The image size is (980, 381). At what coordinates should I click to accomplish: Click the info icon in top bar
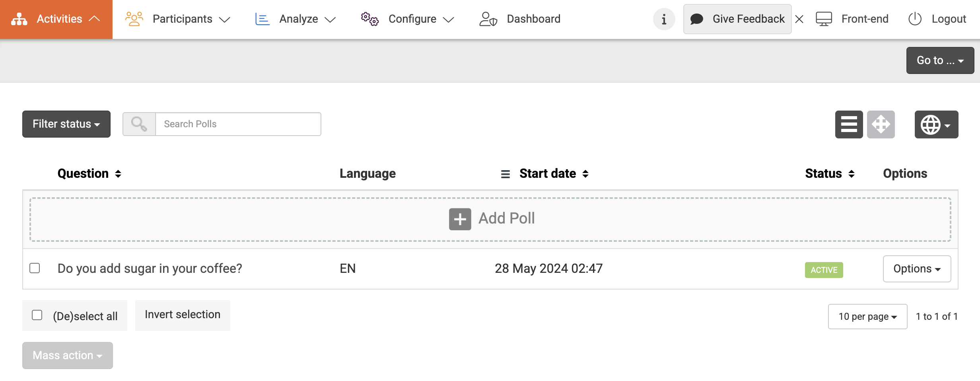(664, 19)
